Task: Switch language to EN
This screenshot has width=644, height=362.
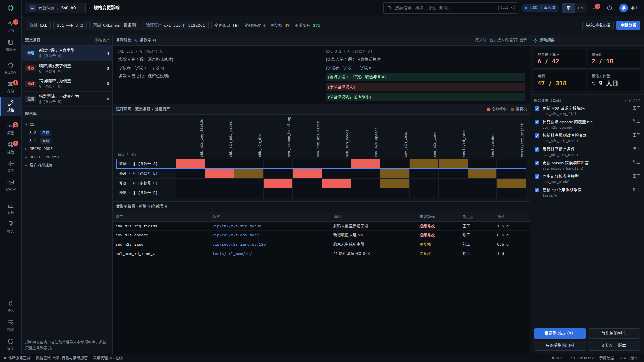Action: (581, 8)
